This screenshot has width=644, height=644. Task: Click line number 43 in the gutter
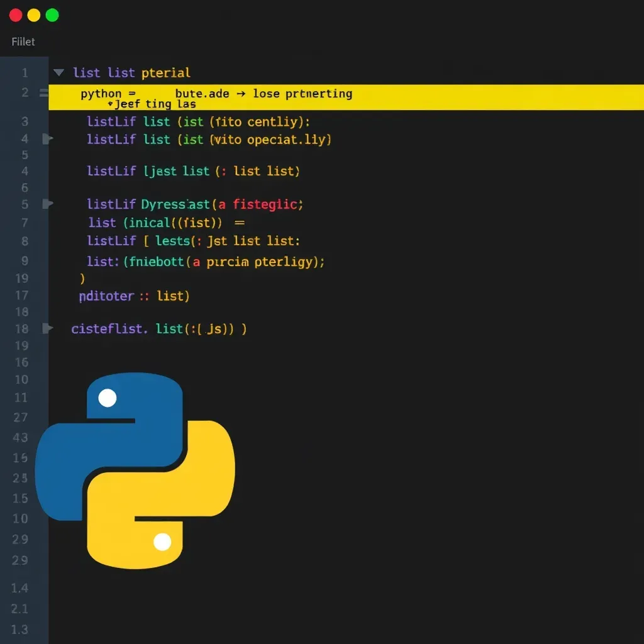(21, 438)
